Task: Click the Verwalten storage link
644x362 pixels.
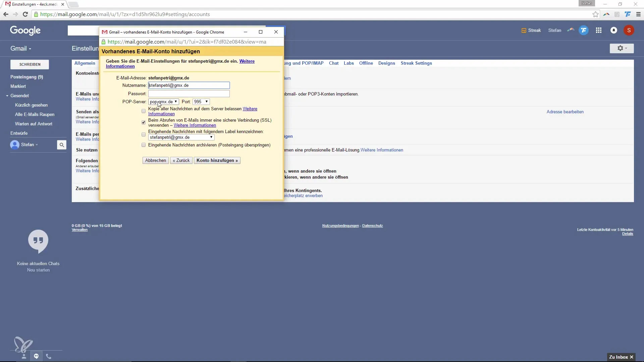Action: pyautogui.click(x=79, y=230)
